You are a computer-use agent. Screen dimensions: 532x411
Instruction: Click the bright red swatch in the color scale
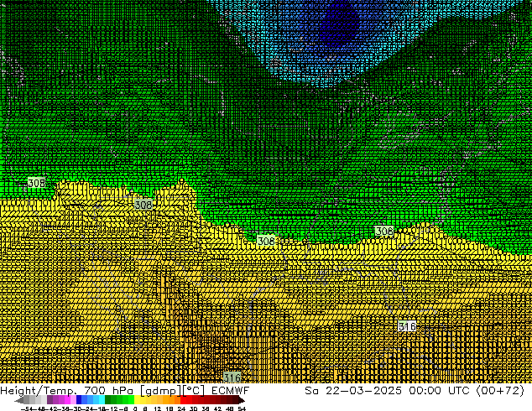pyautogui.click(x=183, y=399)
